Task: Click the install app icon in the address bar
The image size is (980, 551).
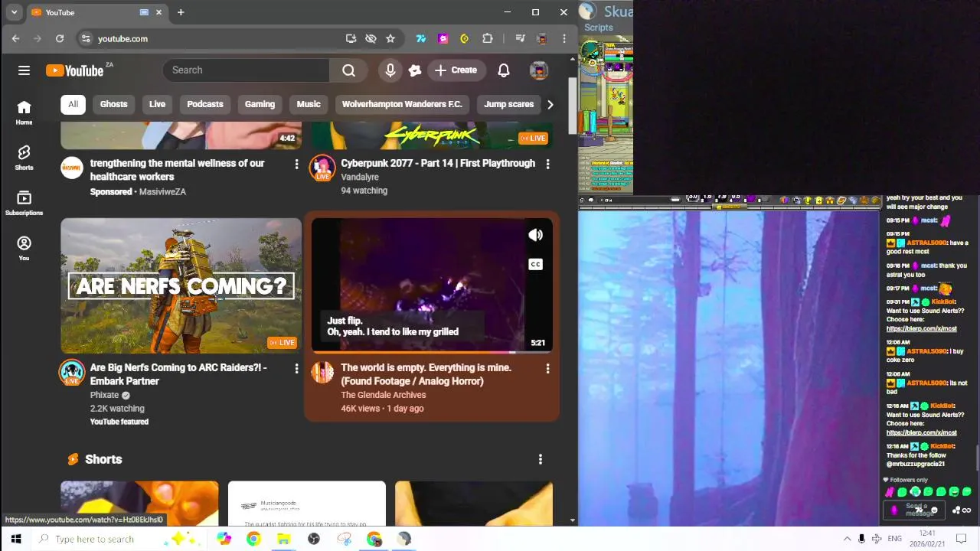Action: coord(351,38)
